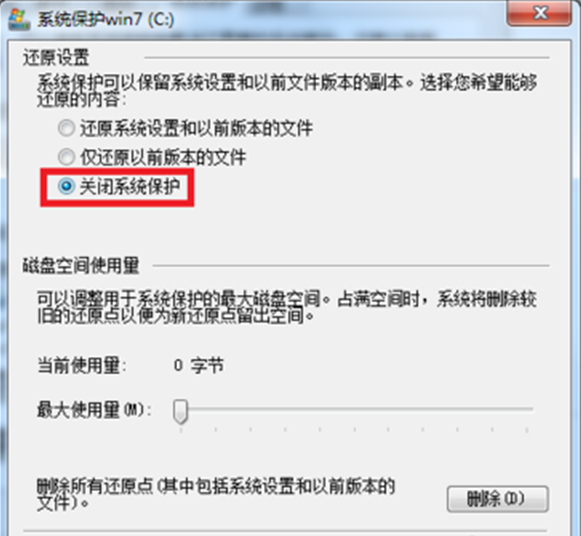Select the 关闭系统保护 radio option
The image size is (581, 536).
tap(66, 186)
